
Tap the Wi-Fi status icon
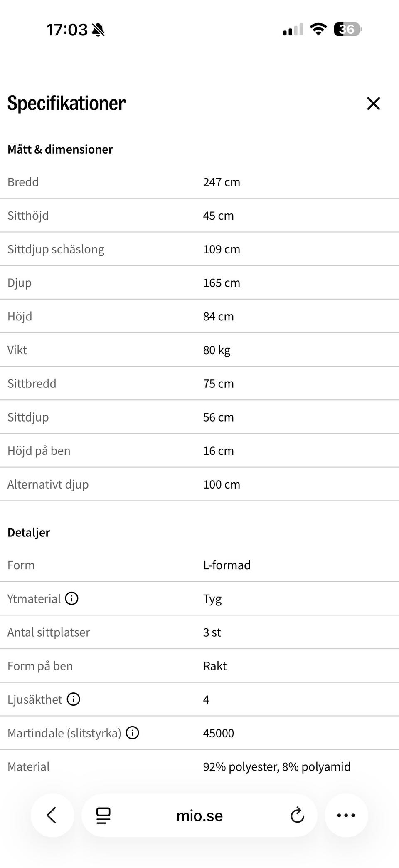pos(318,30)
